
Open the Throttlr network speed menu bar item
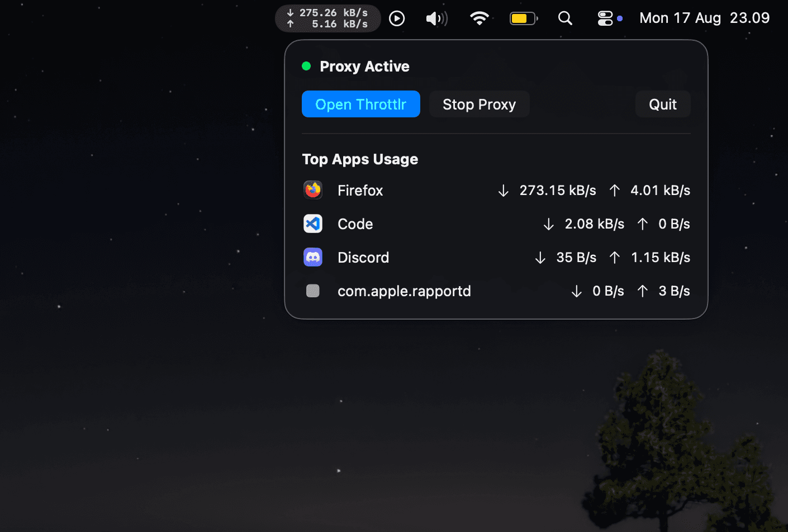pos(328,18)
